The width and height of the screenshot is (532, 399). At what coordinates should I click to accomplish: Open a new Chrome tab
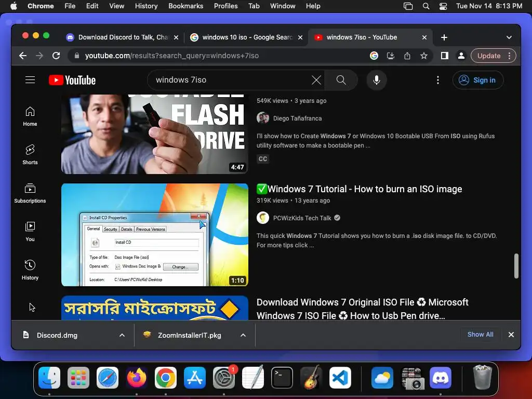click(444, 37)
